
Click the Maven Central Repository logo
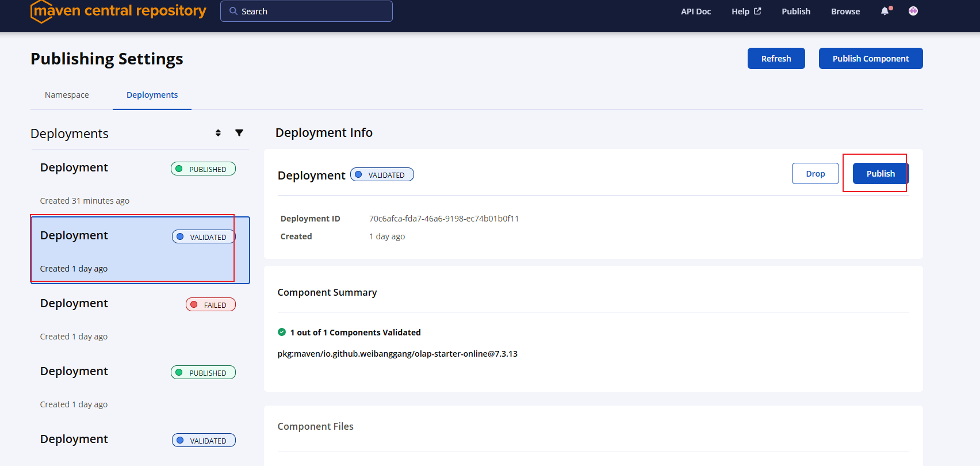click(x=118, y=12)
